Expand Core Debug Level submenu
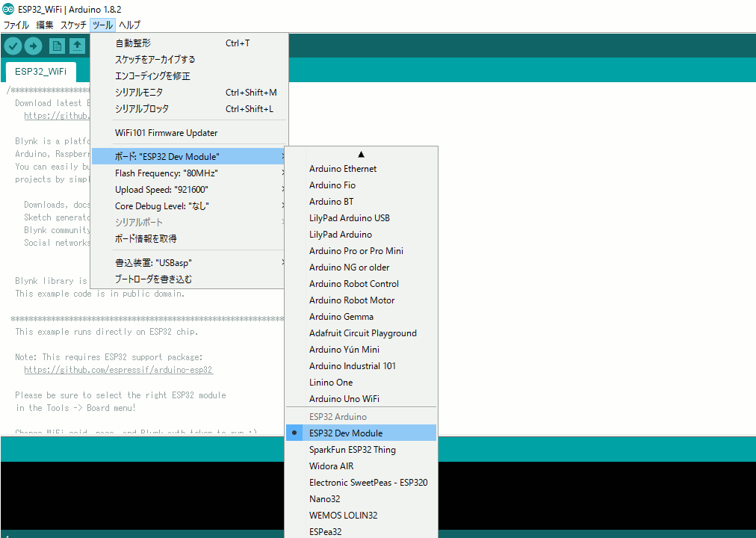756x538 pixels. tap(190, 205)
